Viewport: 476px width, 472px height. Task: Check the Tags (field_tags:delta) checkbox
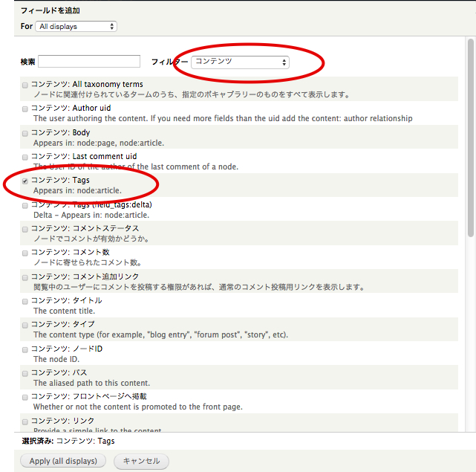point(25,205)
